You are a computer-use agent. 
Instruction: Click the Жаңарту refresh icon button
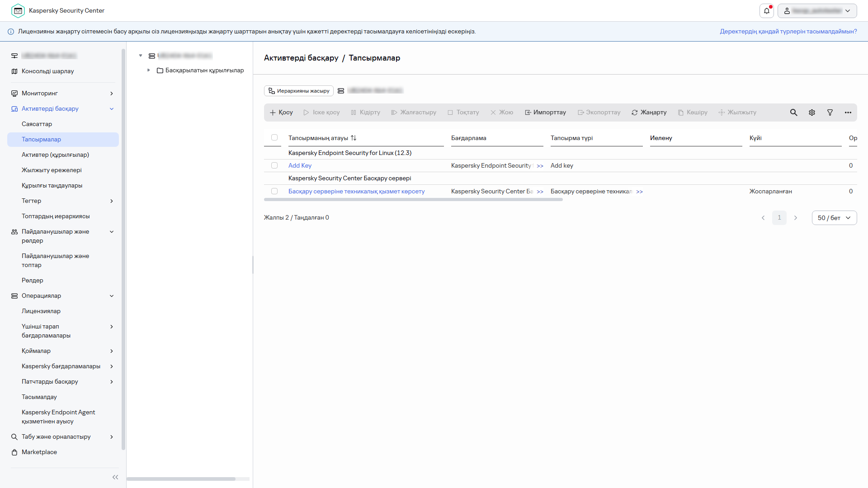pyautogui.click(x=649, y=113)
